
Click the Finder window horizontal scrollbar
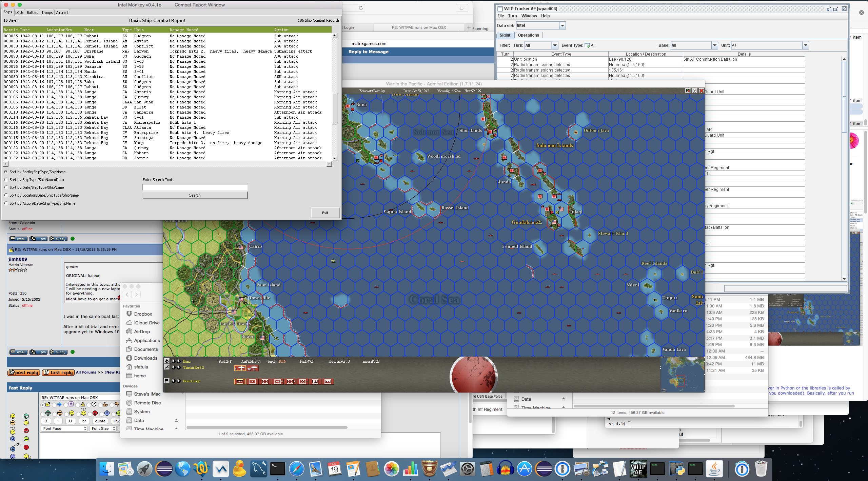coord(267,427)
